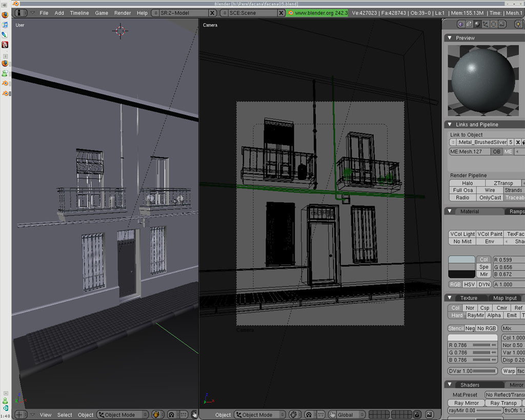Open the Logic context button in buttons header
This screenshot has width=525, height=420.
pos(461,24)
